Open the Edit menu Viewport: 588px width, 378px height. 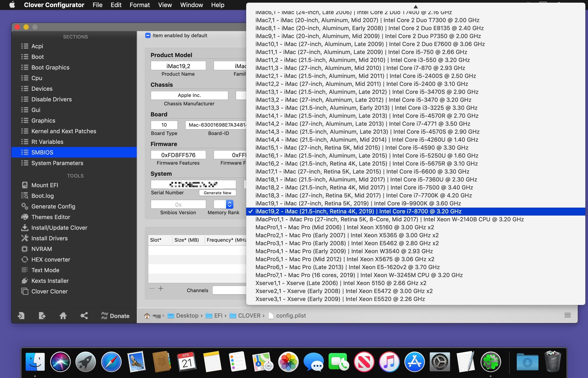click(116, 5)
